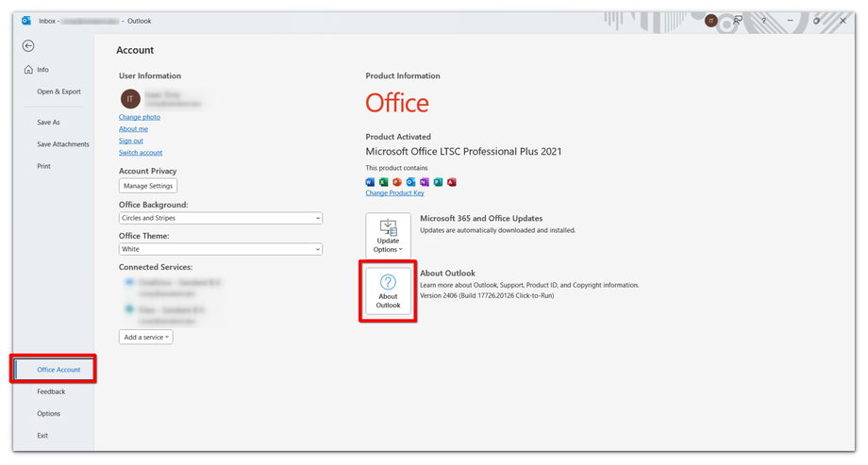Click the Switch account link
Image resolution: width=868 pixels, height=465 pixels.
[x=141, y=153]
